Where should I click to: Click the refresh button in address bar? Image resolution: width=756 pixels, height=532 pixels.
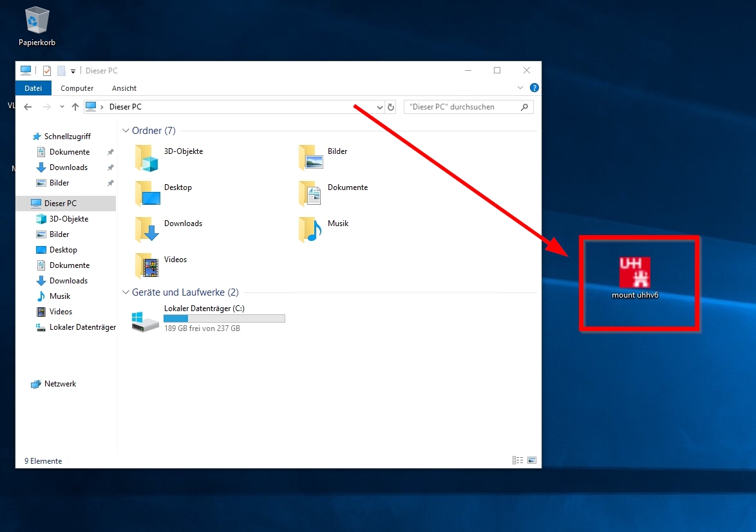pyautogui.click(x=391, y=107)
